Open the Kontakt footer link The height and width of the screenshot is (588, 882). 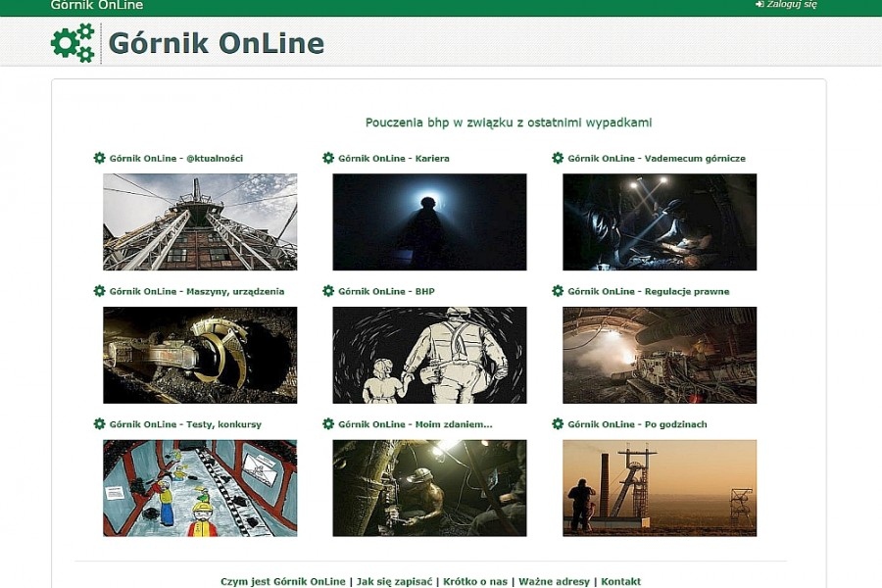[x=620, y=581]
